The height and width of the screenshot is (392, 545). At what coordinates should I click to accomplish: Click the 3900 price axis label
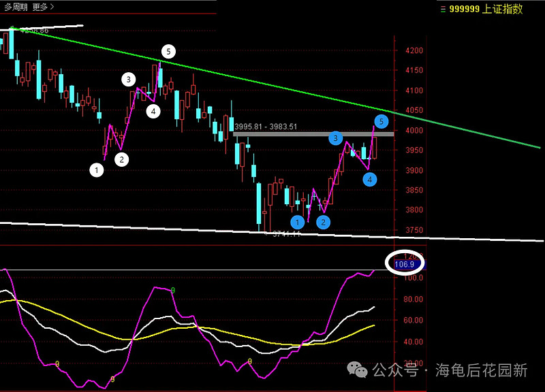click(x=414, y=171)
